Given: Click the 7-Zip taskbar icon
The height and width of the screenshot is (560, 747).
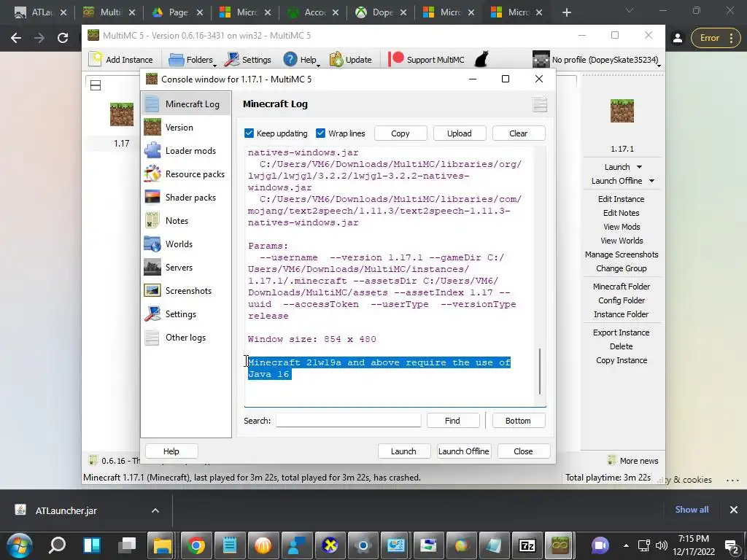Looking at the screenshot, I should [527, 545].
